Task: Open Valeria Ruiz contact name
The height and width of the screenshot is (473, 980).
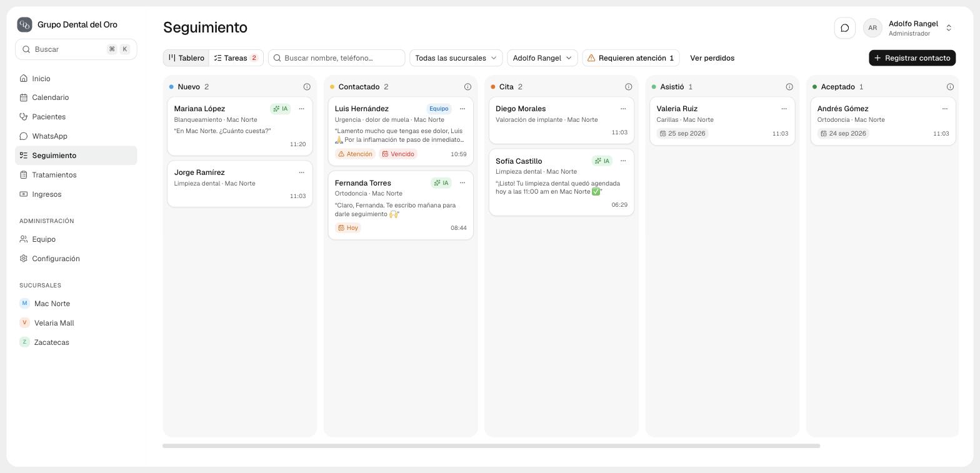Action: [x=677, y=109]
